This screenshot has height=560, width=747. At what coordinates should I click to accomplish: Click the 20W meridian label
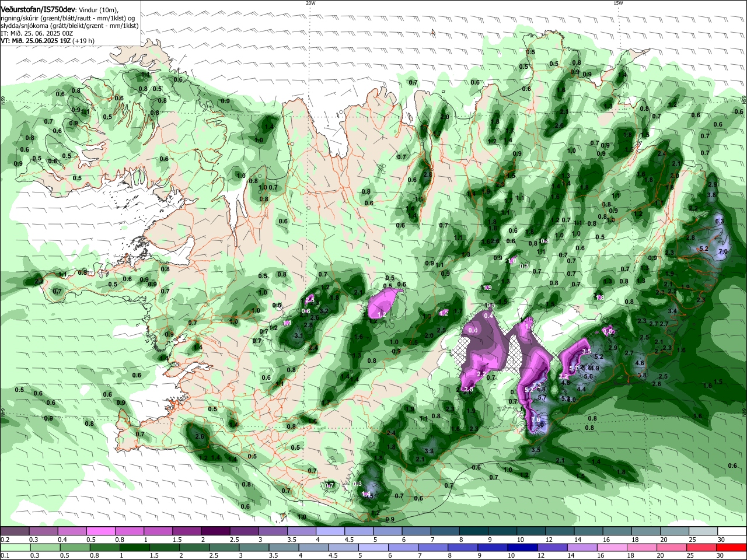[310, 3]
